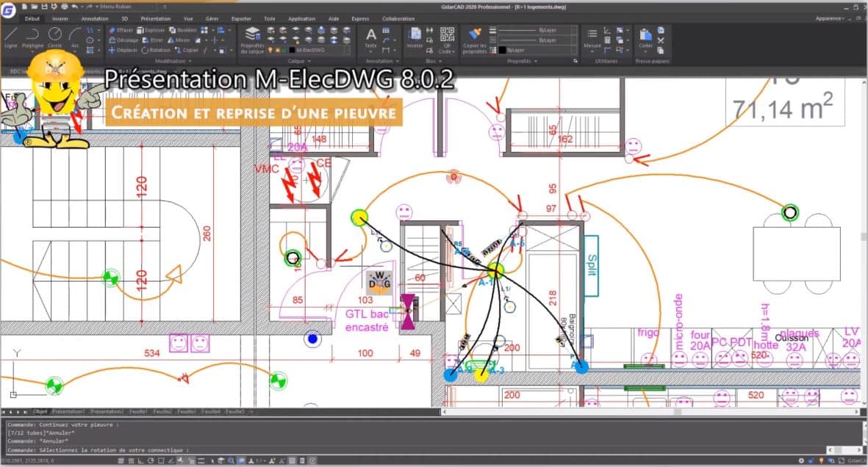
Task: Click the Mesure tool icon
Action: (592, 37)
